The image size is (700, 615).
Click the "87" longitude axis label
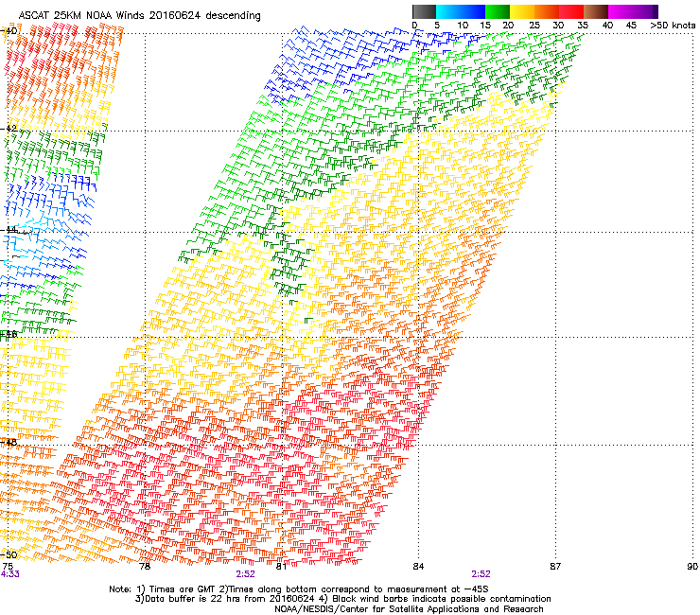555,567
